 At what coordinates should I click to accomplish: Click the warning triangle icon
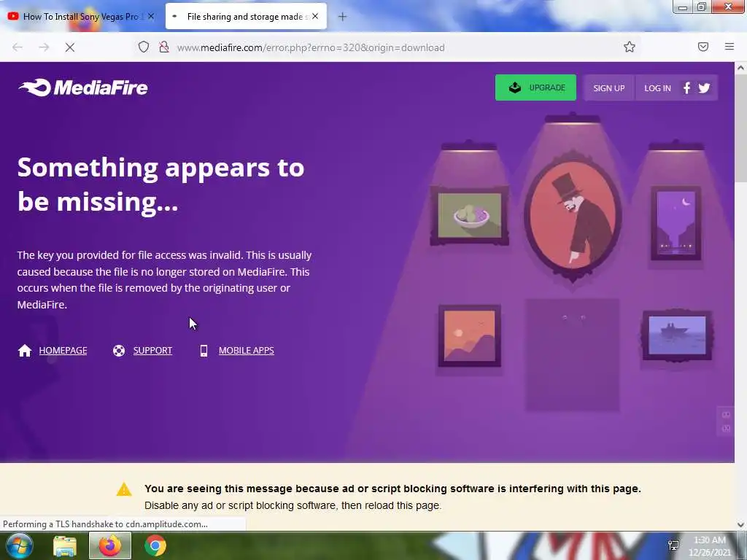point(124,489)
